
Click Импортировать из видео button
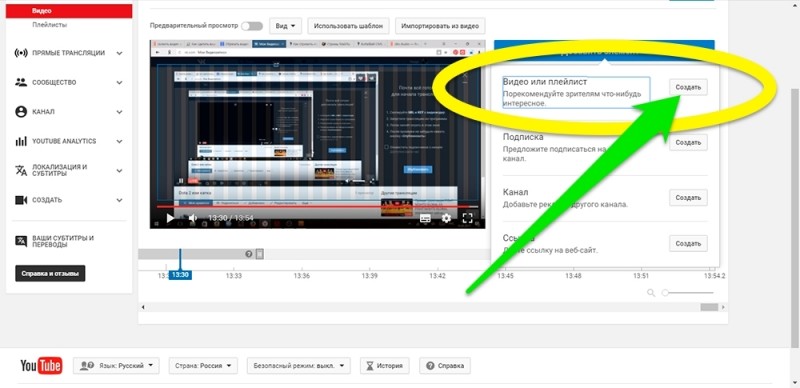(440, 26)
